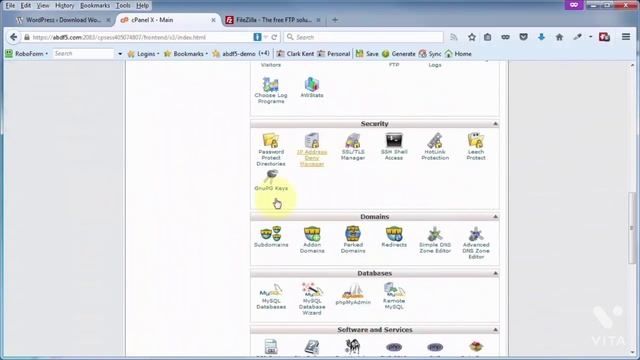Open IP Address Deny Manager
The height and width of the screenshot is (360, 640).
(312, 149)
